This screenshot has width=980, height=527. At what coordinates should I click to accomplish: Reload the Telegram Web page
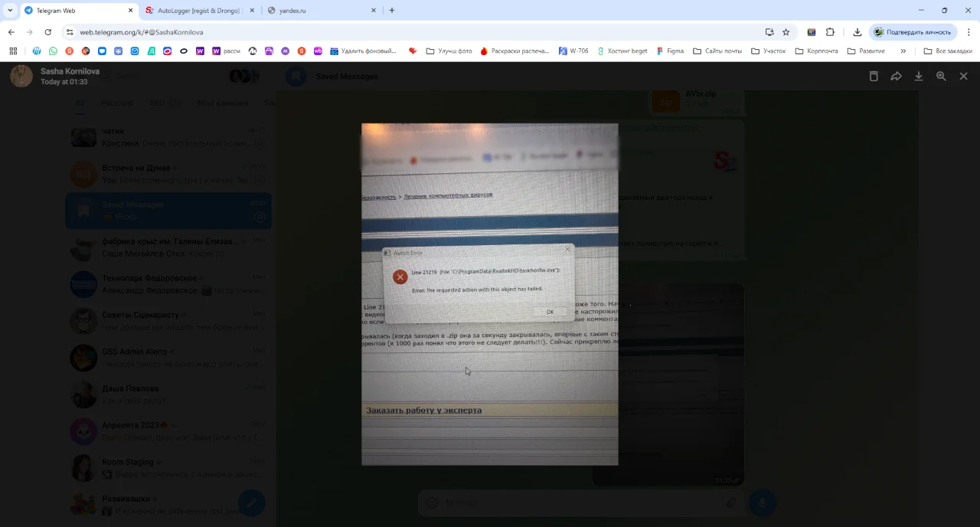click(x=47, y=32)
